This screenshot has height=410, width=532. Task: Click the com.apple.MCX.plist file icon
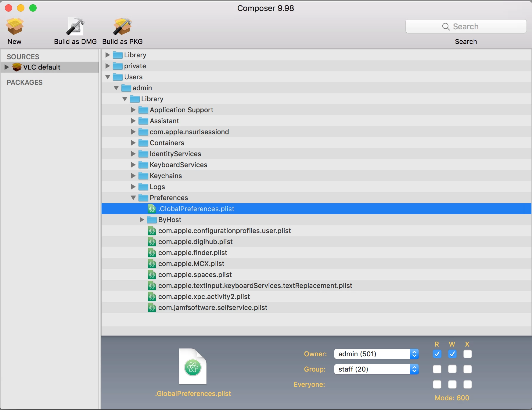coord(152,264)
